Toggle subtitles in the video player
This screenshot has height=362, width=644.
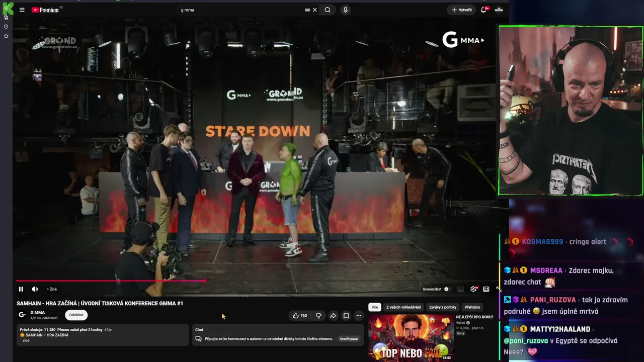[460, 289]
